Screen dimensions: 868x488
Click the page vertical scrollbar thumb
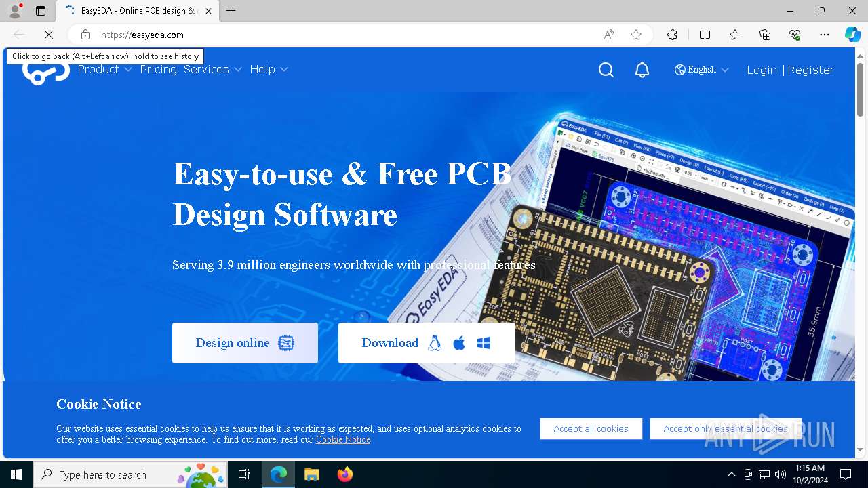click(x=861, y=88)
